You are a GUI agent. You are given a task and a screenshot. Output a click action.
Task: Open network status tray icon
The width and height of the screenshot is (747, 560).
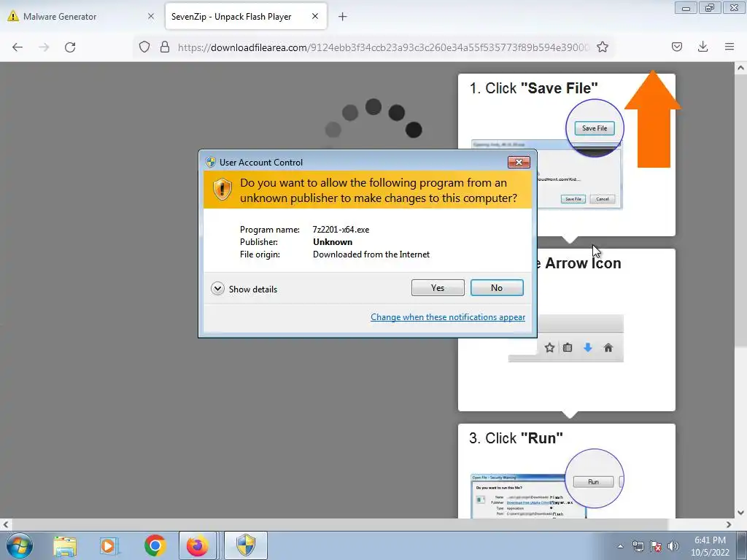638,546
